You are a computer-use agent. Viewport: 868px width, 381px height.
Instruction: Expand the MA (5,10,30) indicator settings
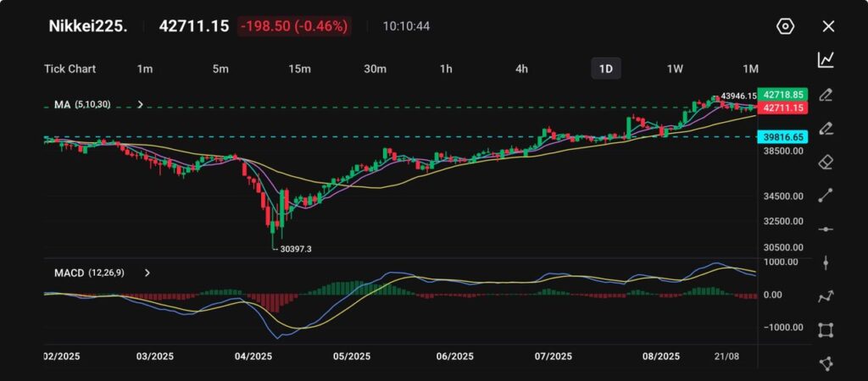tap(141, 105)
